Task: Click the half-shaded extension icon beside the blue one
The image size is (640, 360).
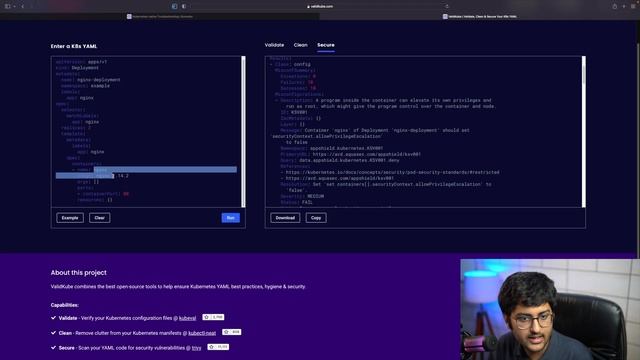Action: 184,7
